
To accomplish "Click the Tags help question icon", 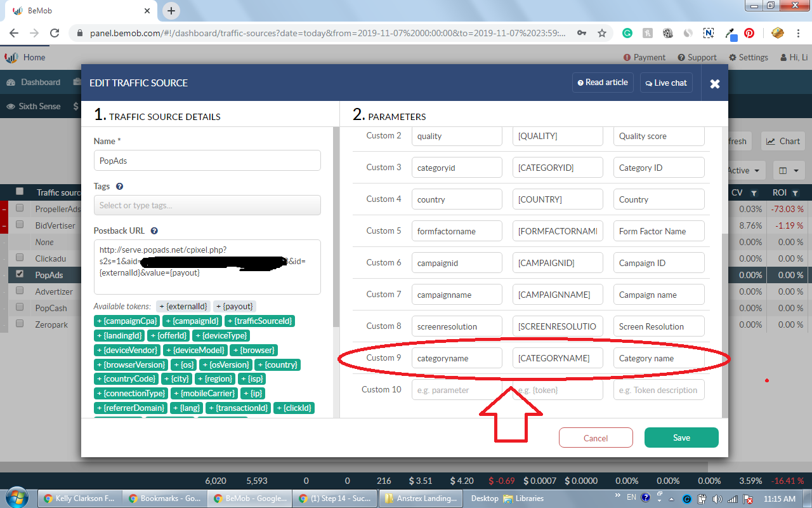I will pos(120,187).
